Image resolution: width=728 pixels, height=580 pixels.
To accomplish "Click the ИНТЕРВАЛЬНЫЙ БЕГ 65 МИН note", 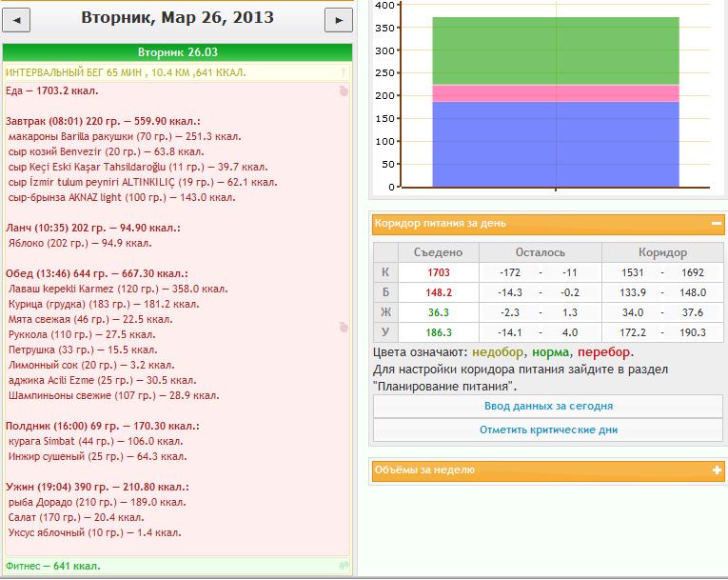I will pyautogui.click(x=126, y=72).
